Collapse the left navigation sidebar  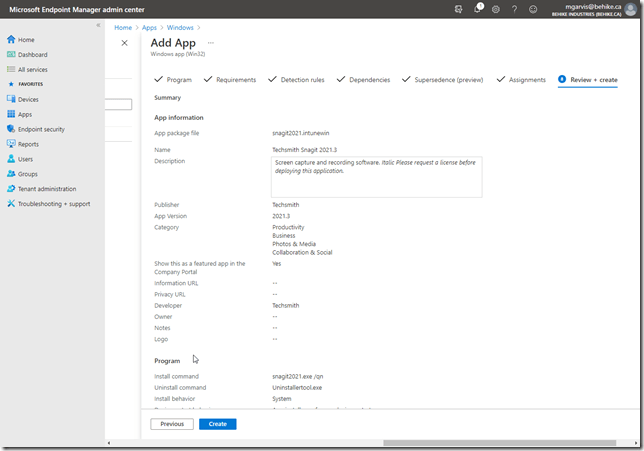pos(97,25)
